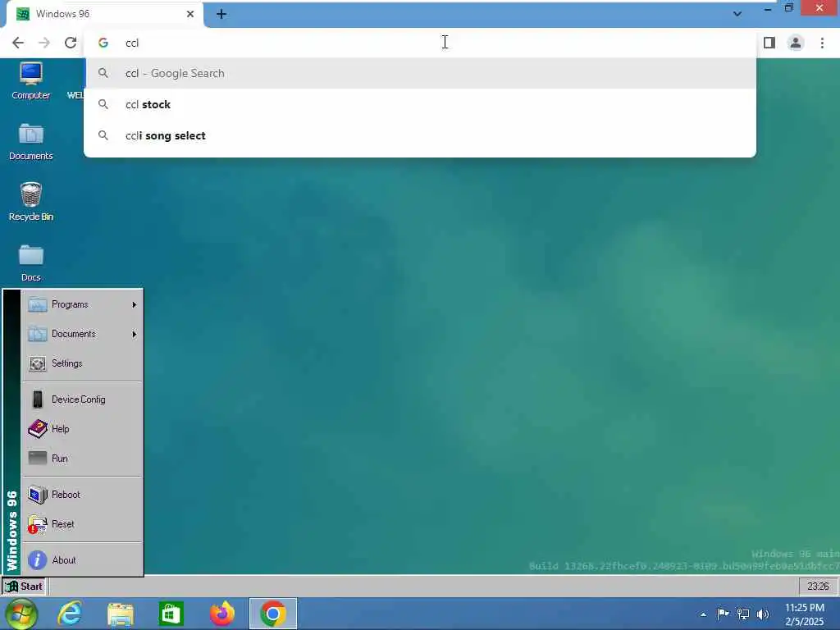Open the side panel icon in Chrome toolbar
This screenshot has height=630, width=840.
pos(769,43)
